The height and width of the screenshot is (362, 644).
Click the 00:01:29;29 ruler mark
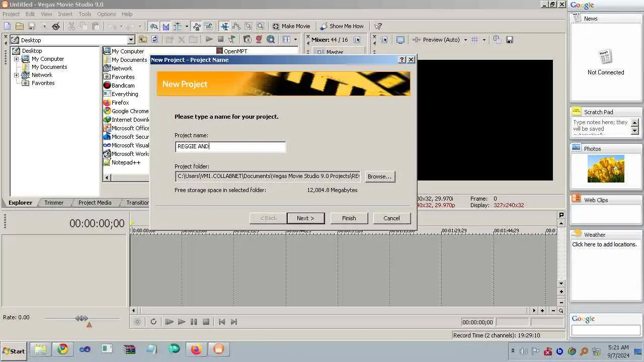point(455,230)
